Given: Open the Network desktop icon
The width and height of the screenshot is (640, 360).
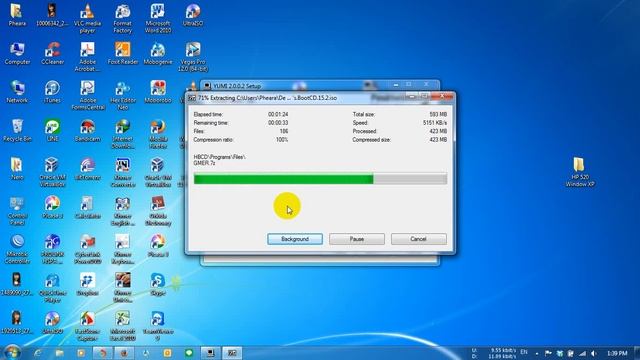Looking at the screenshot, I should click(17, 92).
